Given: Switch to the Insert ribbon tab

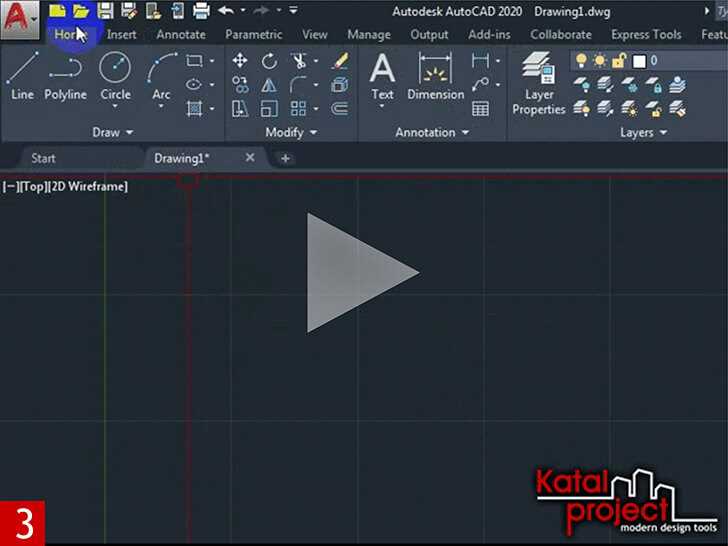Looking at the screenshot, I should click(122, 35).
